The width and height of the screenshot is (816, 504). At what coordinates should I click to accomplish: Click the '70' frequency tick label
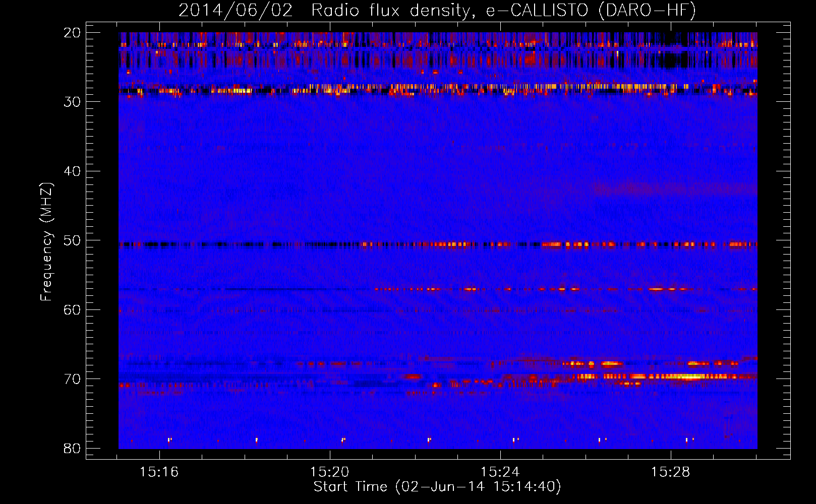click(x=72, y=379)
